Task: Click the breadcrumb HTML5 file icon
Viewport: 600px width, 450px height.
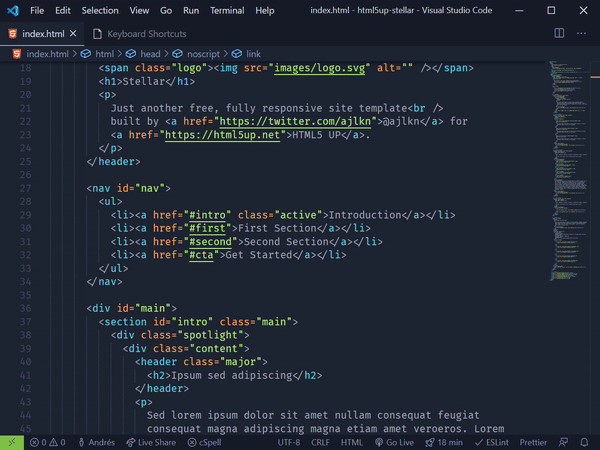Action: tap(16, 54)
